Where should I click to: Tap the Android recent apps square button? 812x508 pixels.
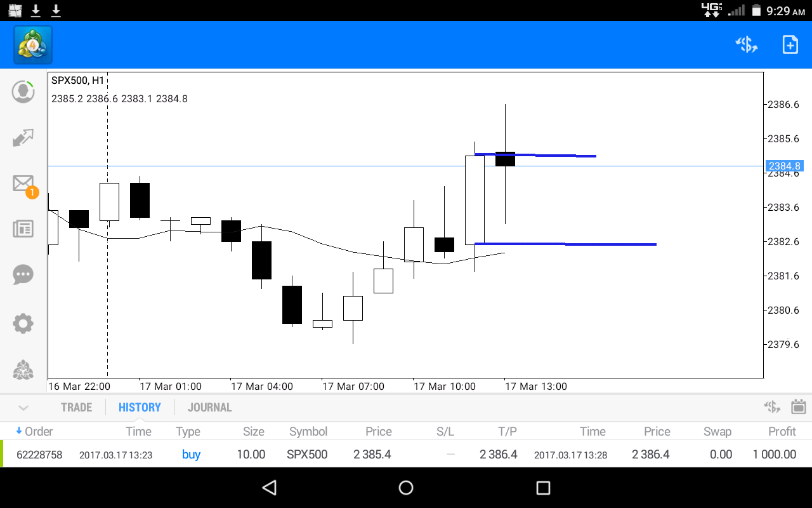[543, 488]
